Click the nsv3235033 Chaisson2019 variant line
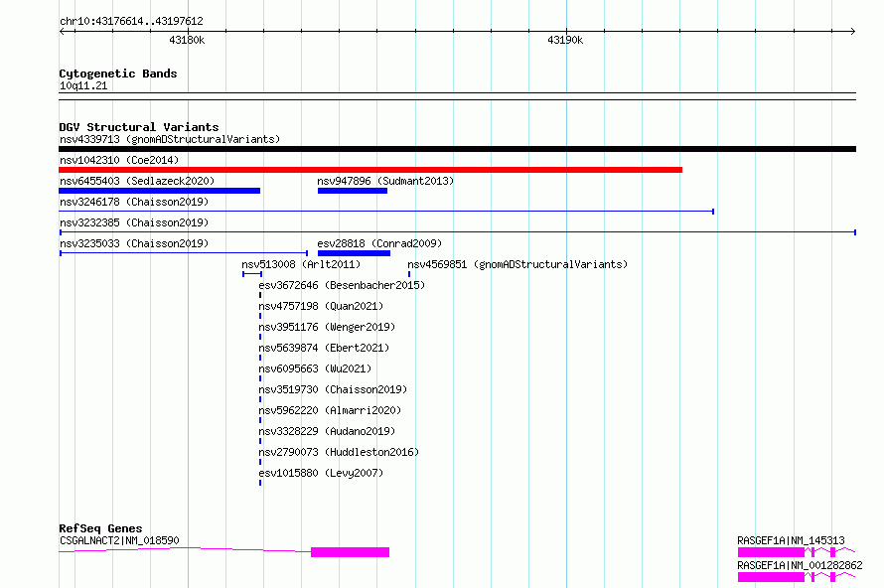Image resolution: width=884 pixels, height=588 pixels. 183,253
